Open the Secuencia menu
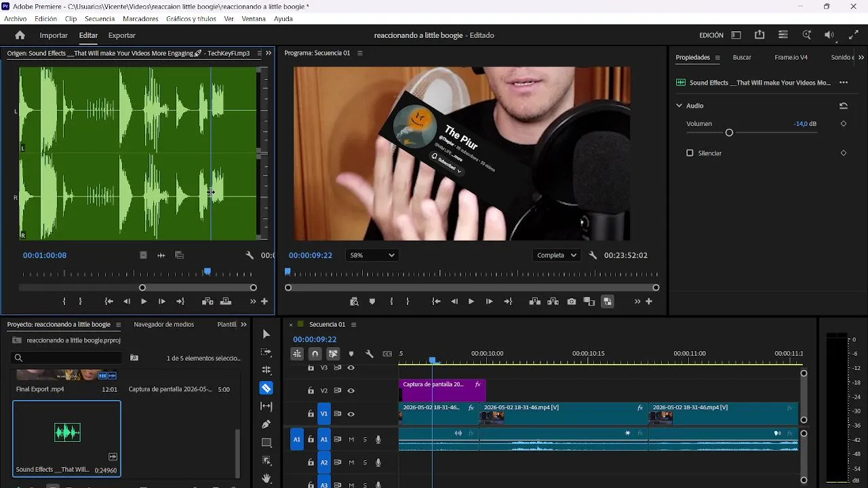The image size is (868, 488). 100,19
